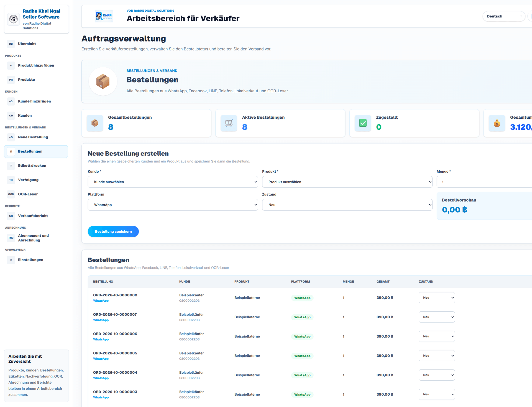
Task: Click the Radhe Khai Ngai Seller Software title
Action: (41, 14)
